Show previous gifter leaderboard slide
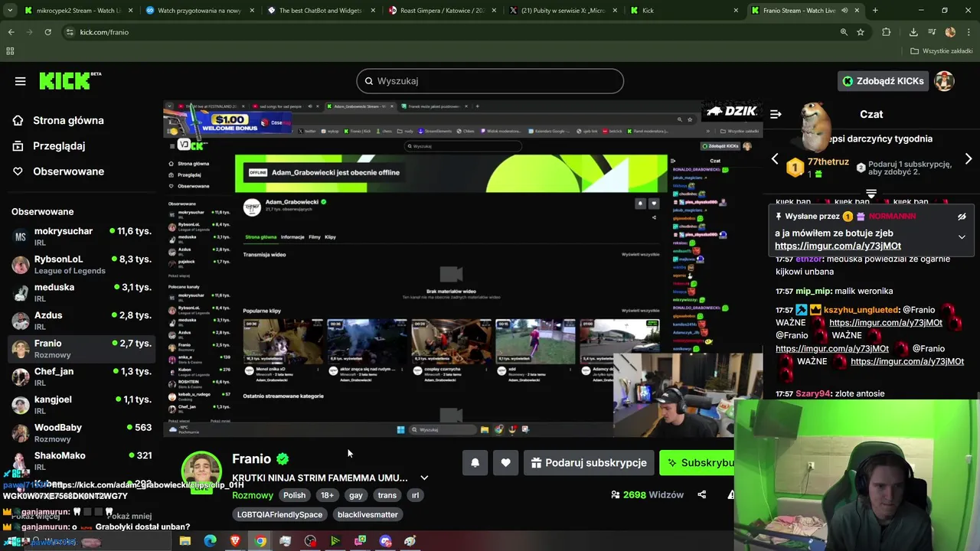980x551 pixels. pos(775,159)
